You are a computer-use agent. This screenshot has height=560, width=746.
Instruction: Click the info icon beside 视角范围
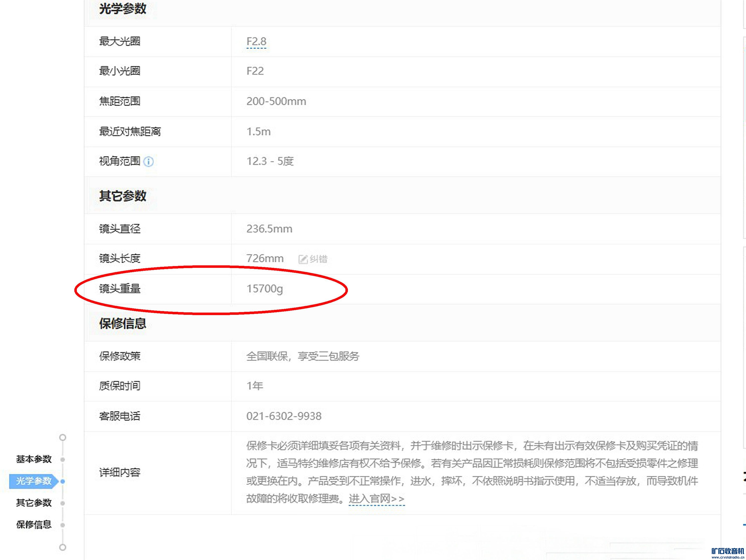148,162
